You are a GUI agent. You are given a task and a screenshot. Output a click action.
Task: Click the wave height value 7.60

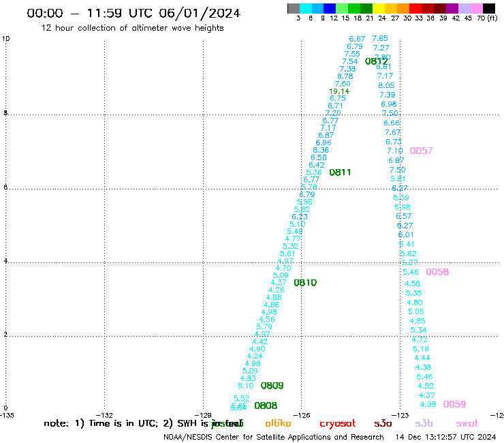point(343,84)
